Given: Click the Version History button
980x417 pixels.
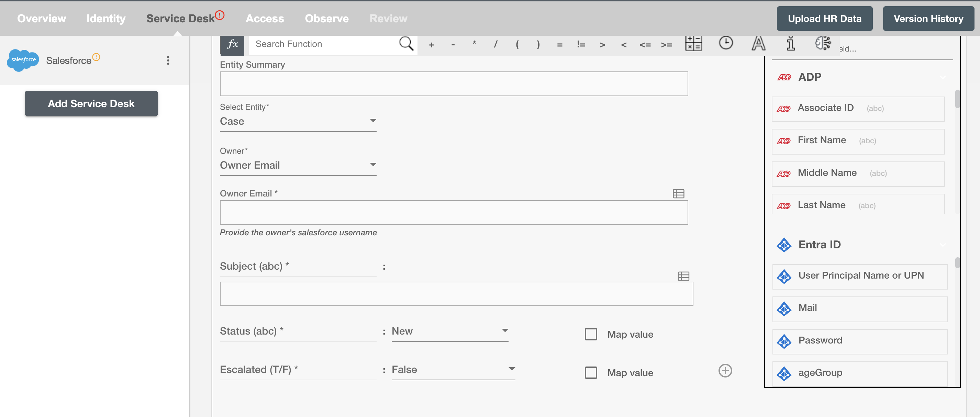Looking at the screenshot, I should pyautogui.click(x=928, y=17).
